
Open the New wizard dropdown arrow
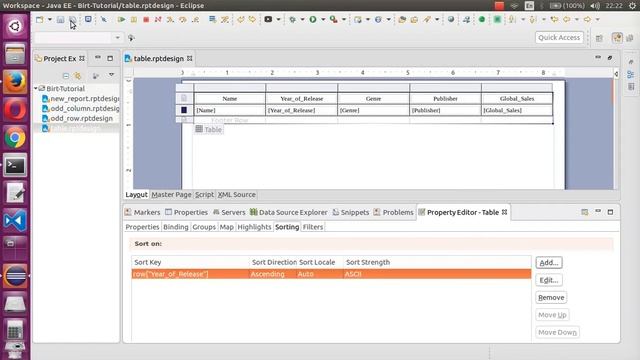(50, 19)
